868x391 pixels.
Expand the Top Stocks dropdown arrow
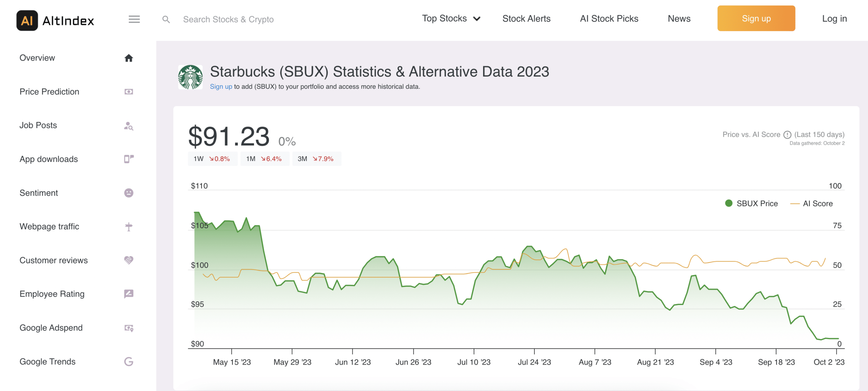click(477, 19)
